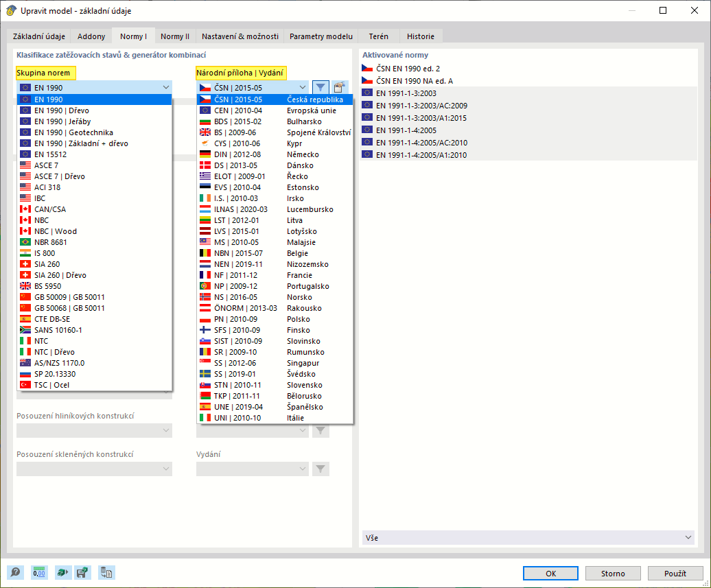Select EN 1990 | Jeřáby standard group
This screenshot has height=588, width=711.
(94, 121)
